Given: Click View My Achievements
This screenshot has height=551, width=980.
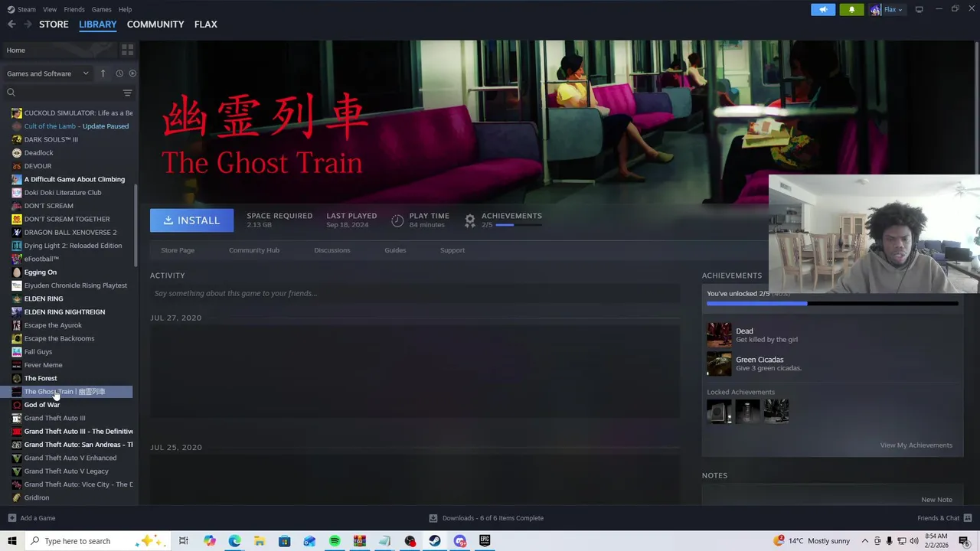Looking at the screenshot, I should tap(916, 445).
